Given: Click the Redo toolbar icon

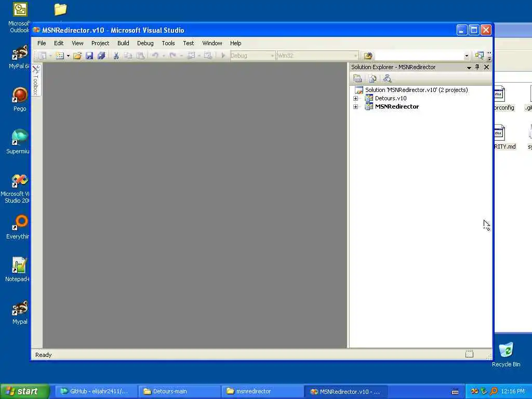Looking at the screenshot, I should [172, 56].
